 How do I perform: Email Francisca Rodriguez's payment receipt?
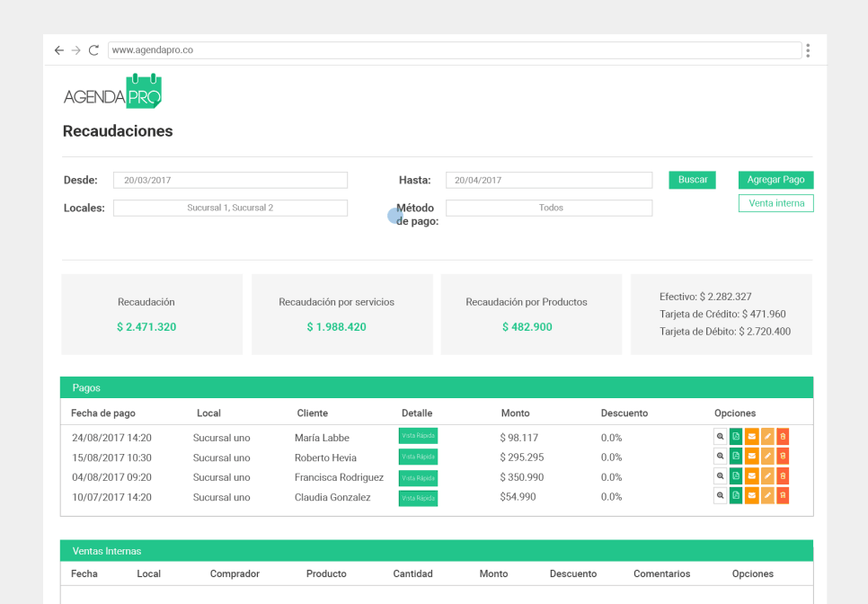pos(751,476)
